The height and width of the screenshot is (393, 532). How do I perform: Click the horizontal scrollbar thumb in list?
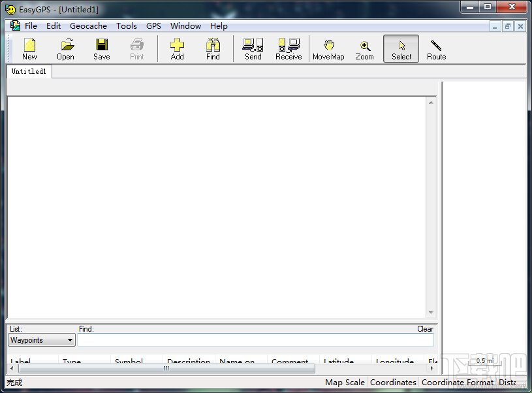(x=166, y=368)
